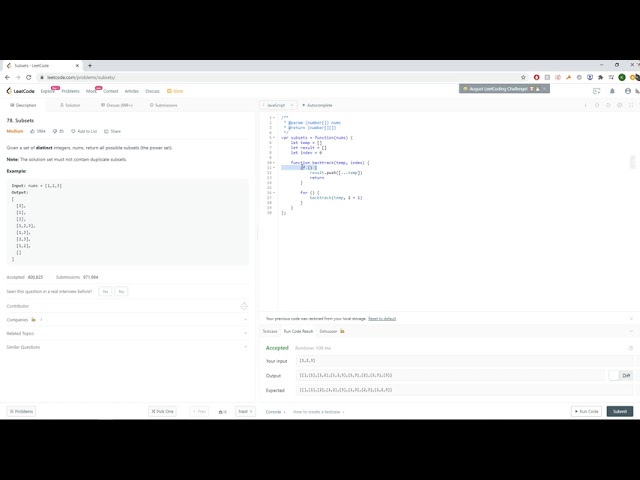Select the Run Code Result tab
The image size is (640, 480).
[x=298, y=331]
